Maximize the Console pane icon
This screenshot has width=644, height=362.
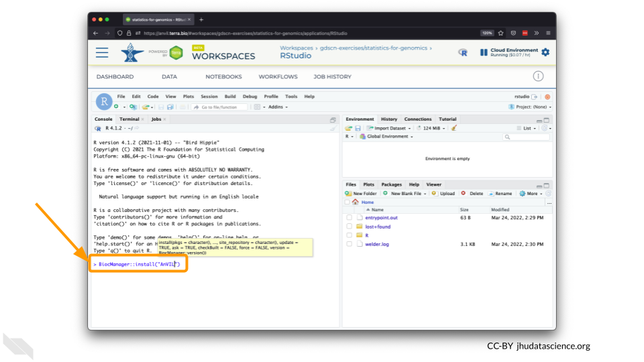tap(333, 120)
